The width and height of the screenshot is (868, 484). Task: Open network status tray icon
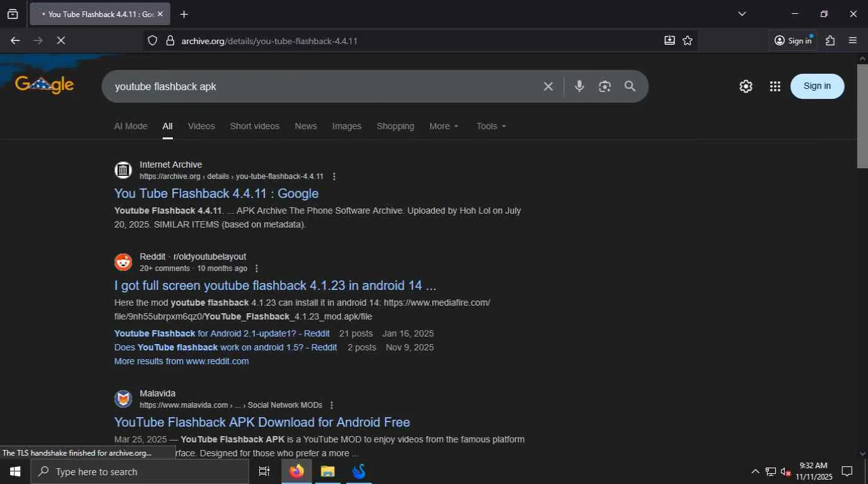pos(771,471)
